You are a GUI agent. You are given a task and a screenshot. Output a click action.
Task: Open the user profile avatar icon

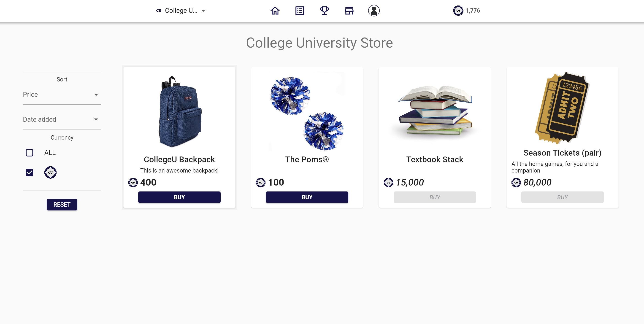(374, 11)
